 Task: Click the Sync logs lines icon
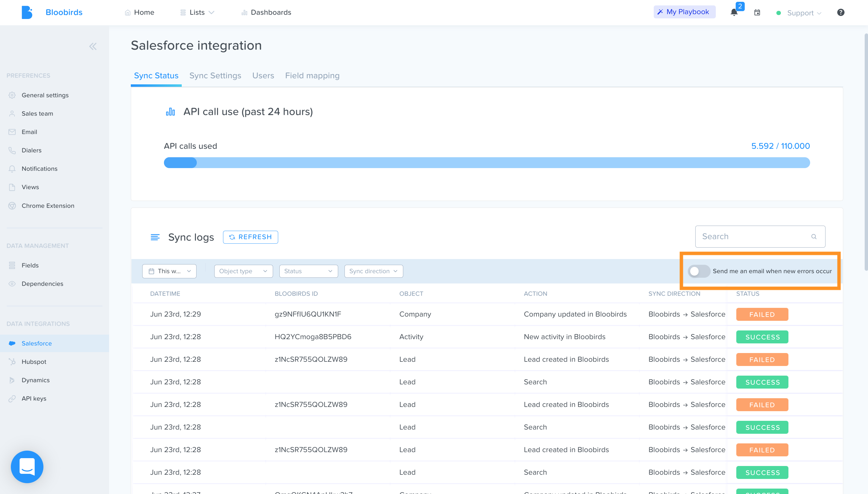point(155,237)
